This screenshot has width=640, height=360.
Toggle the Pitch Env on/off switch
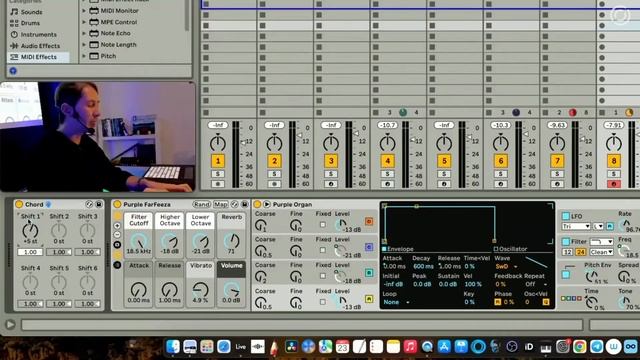coord(566,275)
